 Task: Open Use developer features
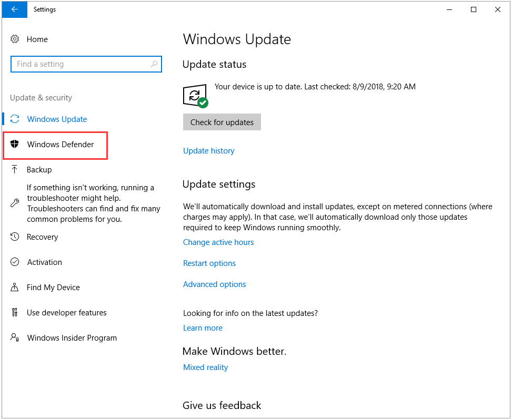(x=67, y=313)
